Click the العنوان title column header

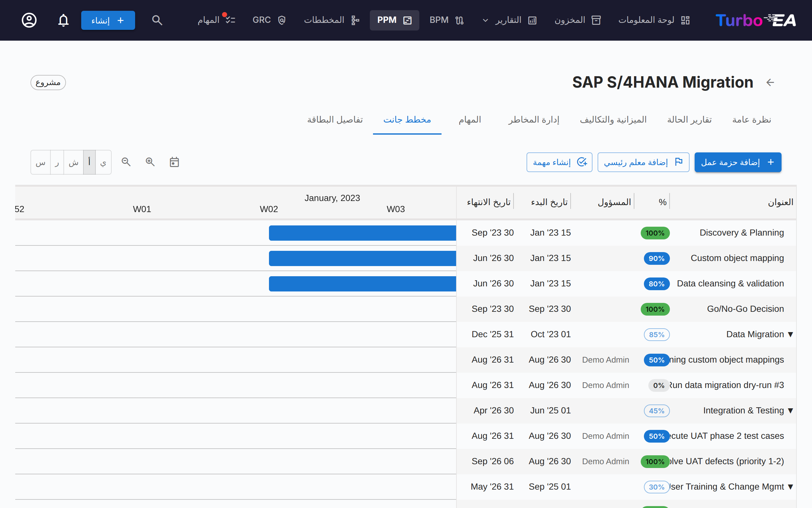(781, 202)
